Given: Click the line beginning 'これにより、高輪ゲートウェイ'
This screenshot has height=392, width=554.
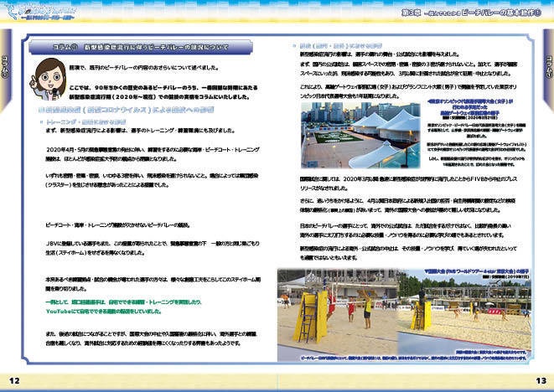Looking at the screenshot, I should pyautogui.click(x=408, y=86).
